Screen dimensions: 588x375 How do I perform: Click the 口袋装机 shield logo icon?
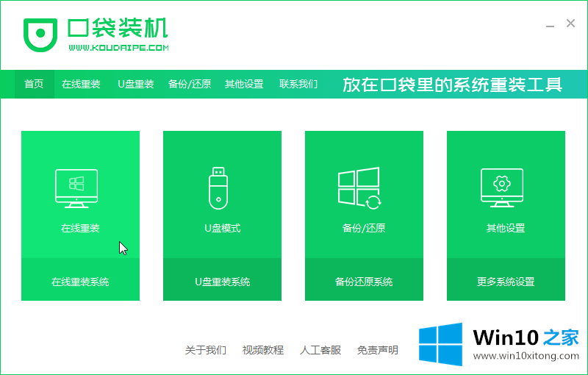[40, 35]
